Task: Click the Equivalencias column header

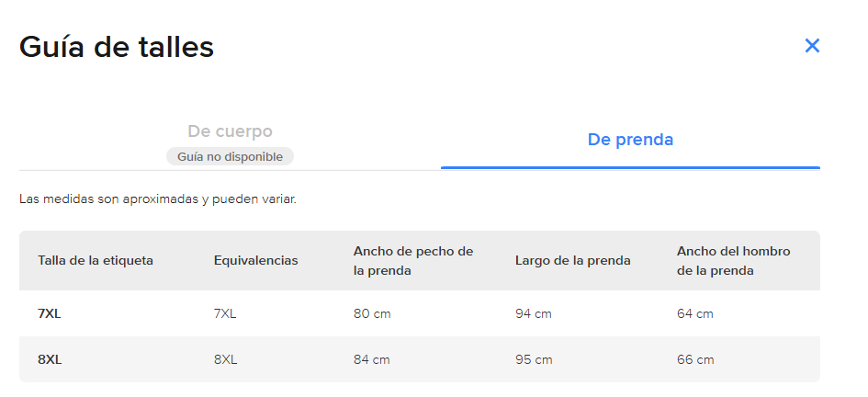Action: click(x=255, y=260)
